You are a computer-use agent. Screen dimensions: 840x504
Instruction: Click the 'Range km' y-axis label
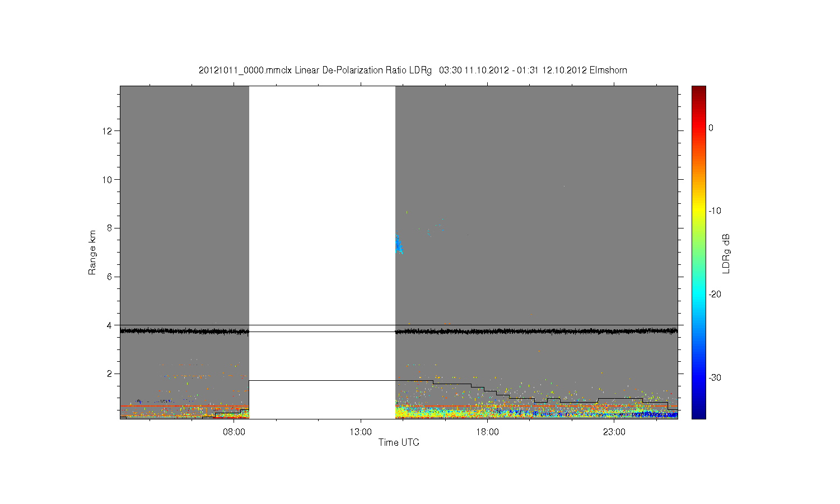tap(92, 253)
